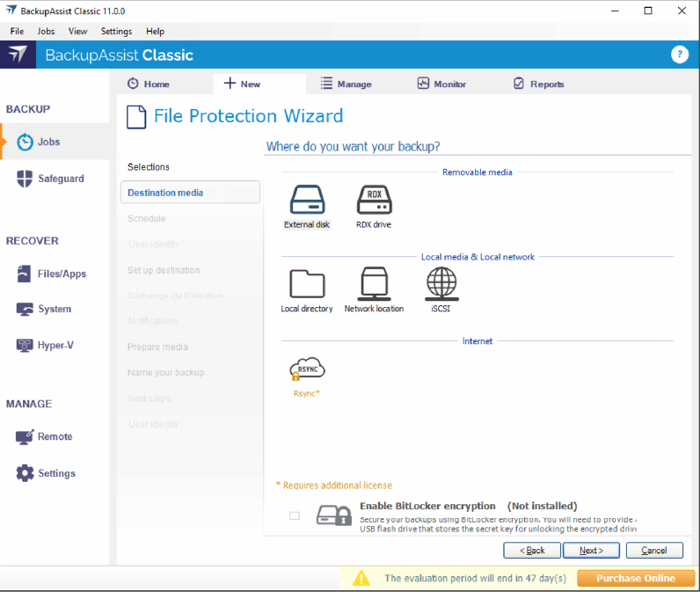Click the Next button
Image resolution: width=700 pixels, height=592 pixels.
590,551
